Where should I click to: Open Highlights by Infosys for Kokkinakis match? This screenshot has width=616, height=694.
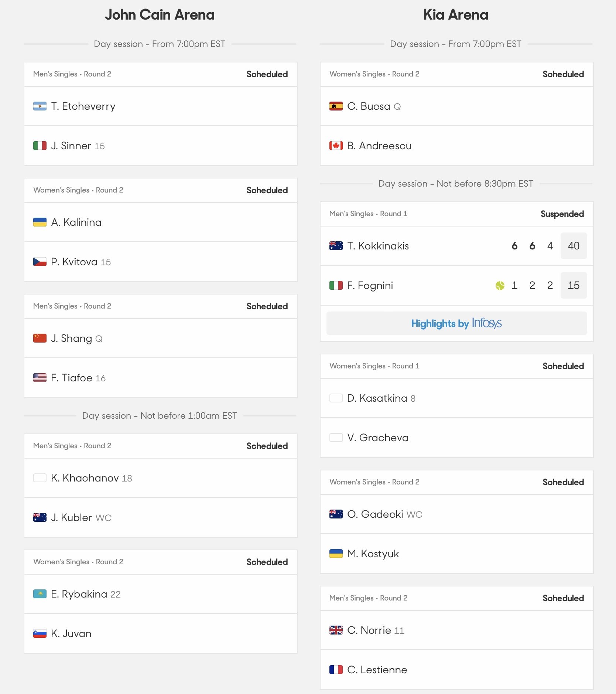pyautogui.click(x=456, y=323)
